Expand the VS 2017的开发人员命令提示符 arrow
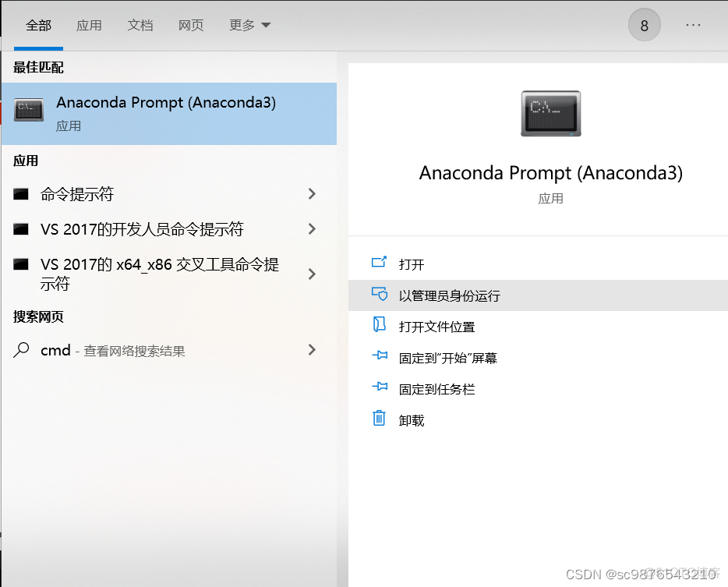 (x=312, y=229)
